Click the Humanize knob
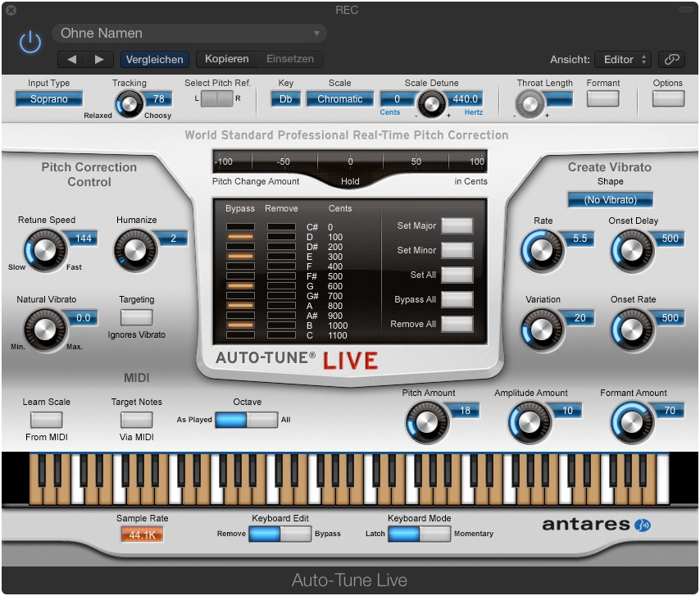This screenshot has height=596, width=700. pos(135,251)
